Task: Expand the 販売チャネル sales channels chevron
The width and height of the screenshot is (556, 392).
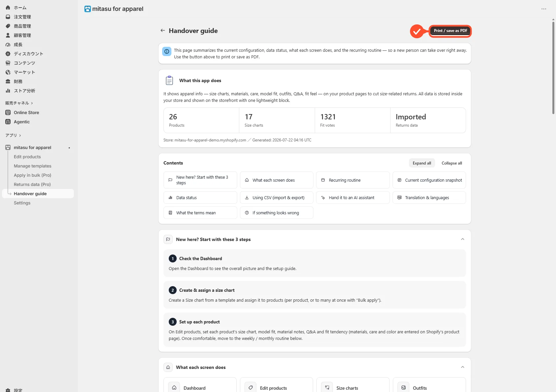Action: tap(32, 103)
